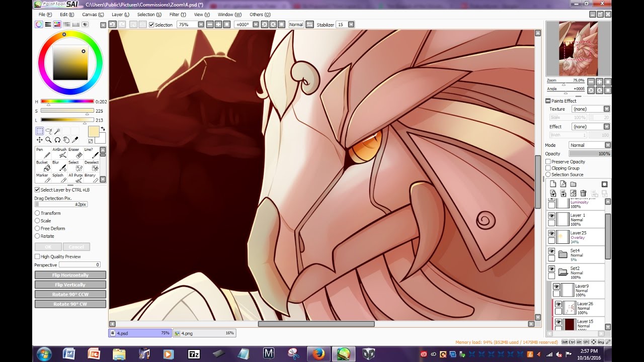Image resolution: width=644 pixels, height=362 pixels.
Task: Select the Move layer tool
Action: tap(39, 140)
